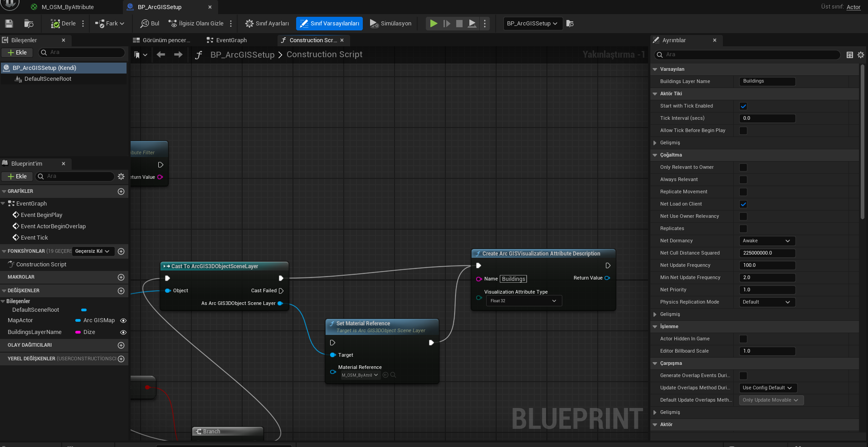Enable the Replicates checkbox
This screenshot has height=447, width=868.
click(x=743, y=229)
